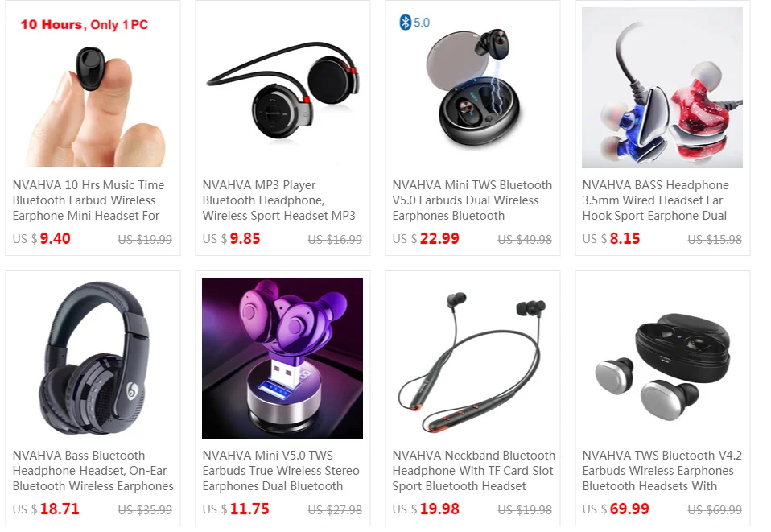
Task: Open NVAHVA MP3 Player Bluetooth Headphone link
Action: [x=278, y=200]
